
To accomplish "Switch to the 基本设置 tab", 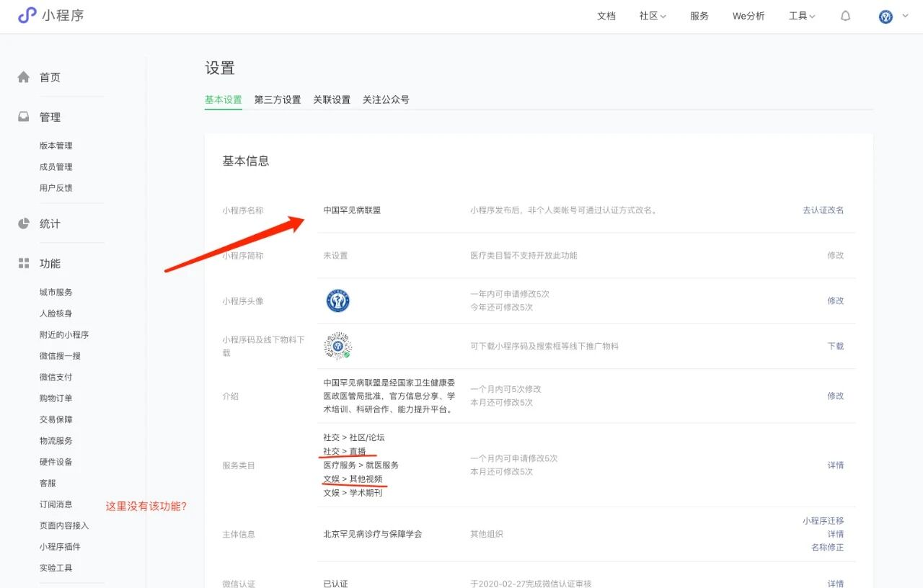I will [x=224, y=99].
